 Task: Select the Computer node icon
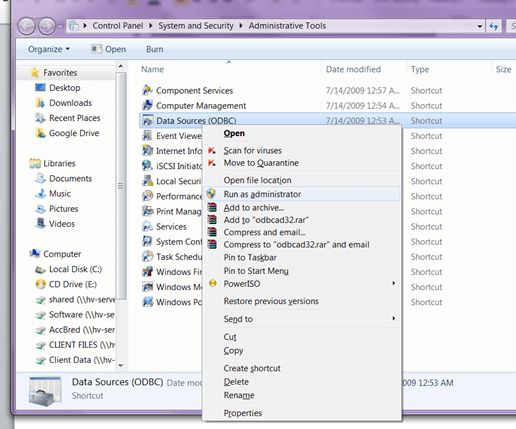coord(35,254)
